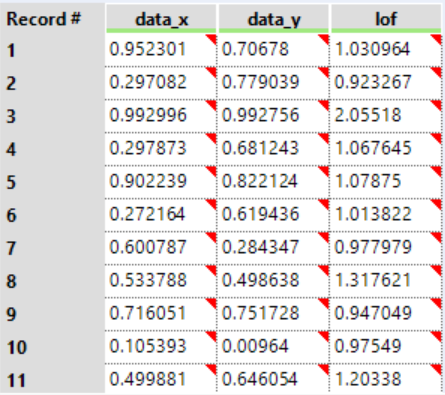Click the cell containing 0.00964

click(x=273, y=347)
